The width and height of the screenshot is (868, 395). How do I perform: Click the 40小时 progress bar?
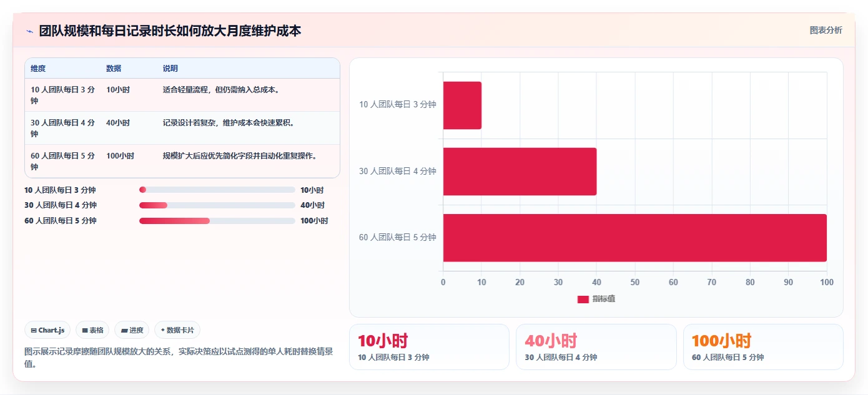[x=217, y=205]
